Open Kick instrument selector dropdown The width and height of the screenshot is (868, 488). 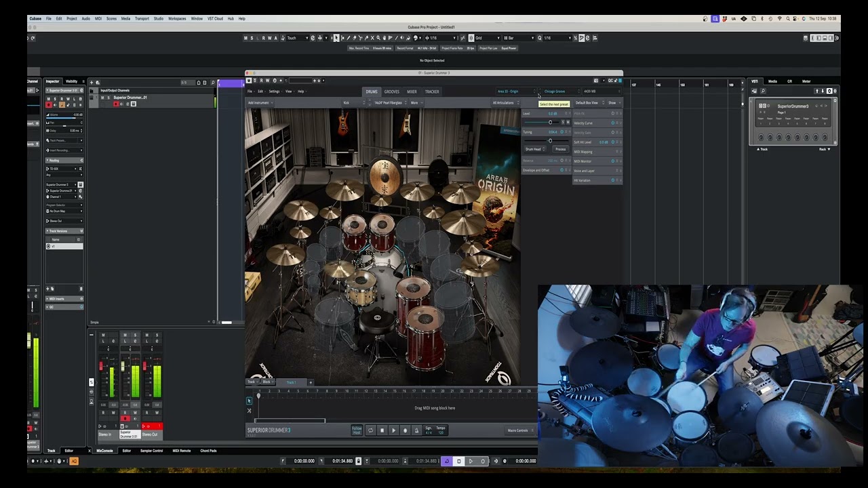point(354,103)
